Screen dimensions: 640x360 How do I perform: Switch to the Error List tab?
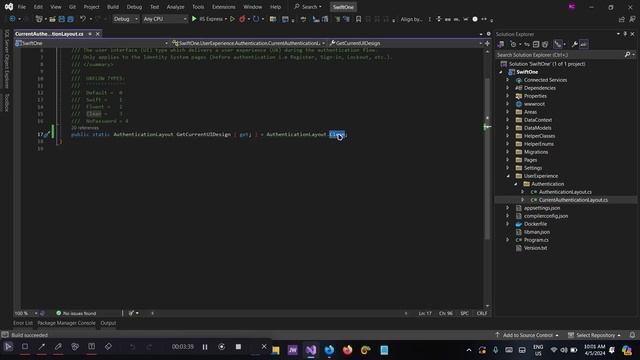click(23, 323)
